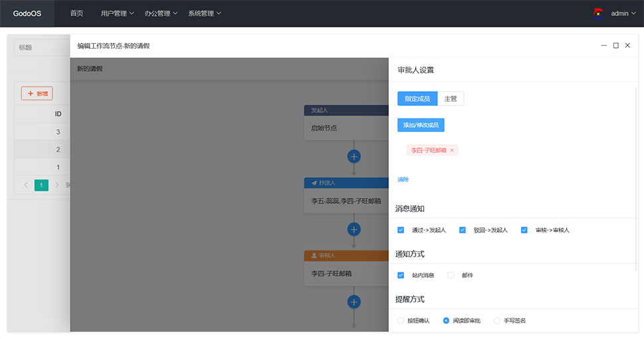Click the 添加/修改成员 button
The width and height of the screenshot is (644, 339).
(421, 125)
